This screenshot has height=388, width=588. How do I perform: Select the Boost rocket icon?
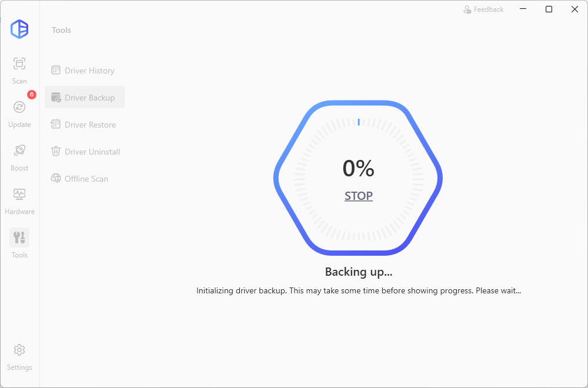click(19, 150)
